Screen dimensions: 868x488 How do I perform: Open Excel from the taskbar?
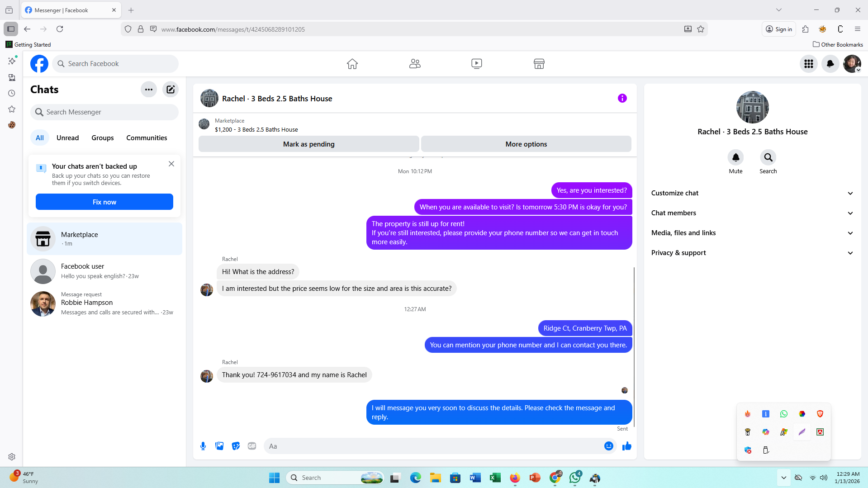coord(495,478)
